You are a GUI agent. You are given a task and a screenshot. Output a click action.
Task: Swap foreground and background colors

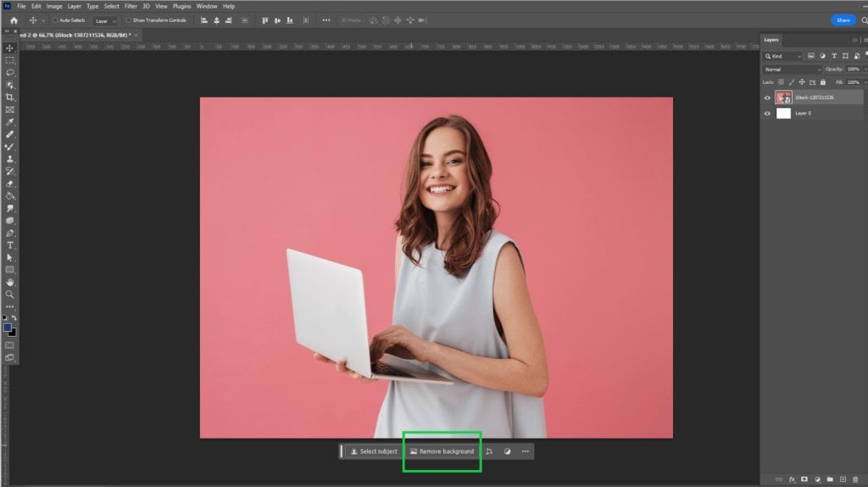pos(14,318)
